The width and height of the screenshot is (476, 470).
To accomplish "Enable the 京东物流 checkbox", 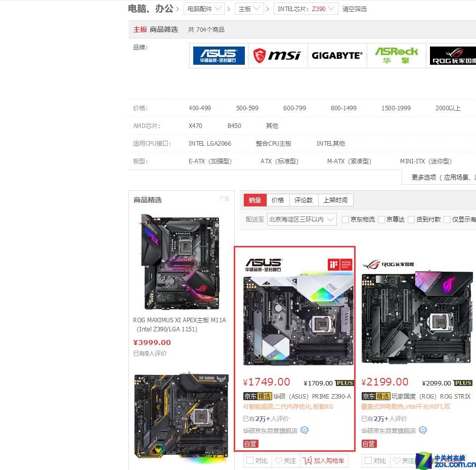I will pos(345,219).
